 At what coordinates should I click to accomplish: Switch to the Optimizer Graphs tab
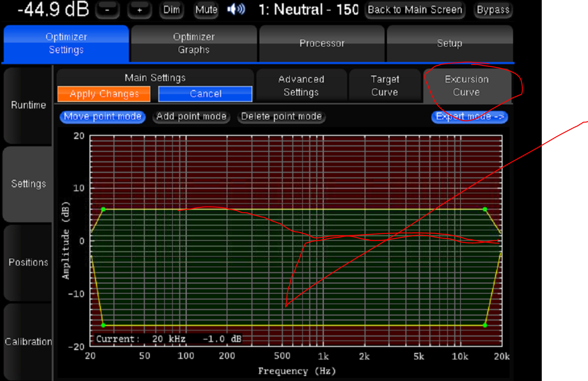(x=194, y=43)
